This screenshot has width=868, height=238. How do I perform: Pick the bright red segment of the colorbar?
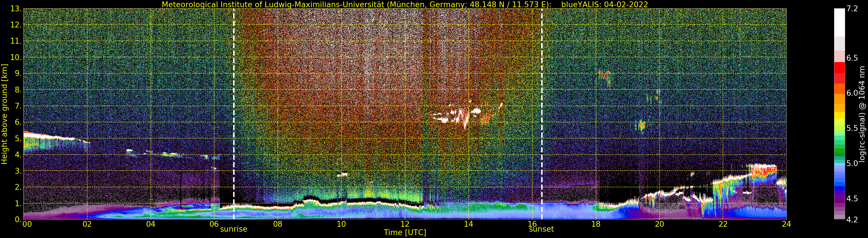pyautogui.click(x=839, y=68)
